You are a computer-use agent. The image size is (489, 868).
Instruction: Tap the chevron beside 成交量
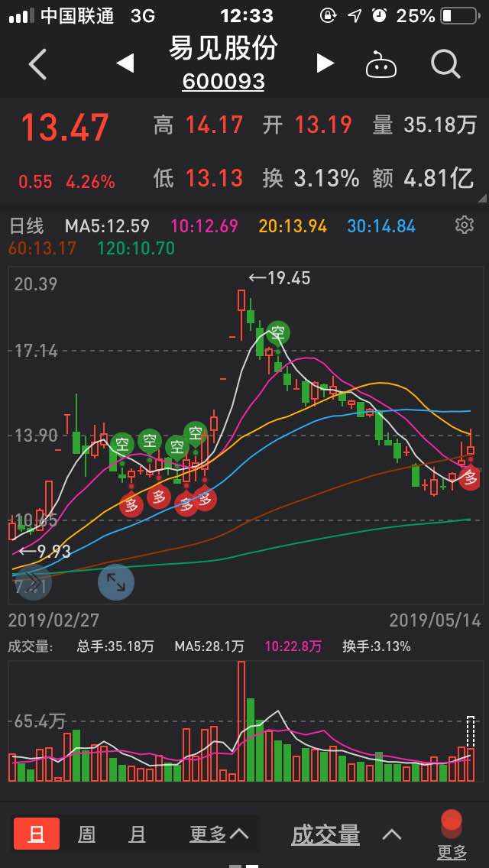coord(391,834)
